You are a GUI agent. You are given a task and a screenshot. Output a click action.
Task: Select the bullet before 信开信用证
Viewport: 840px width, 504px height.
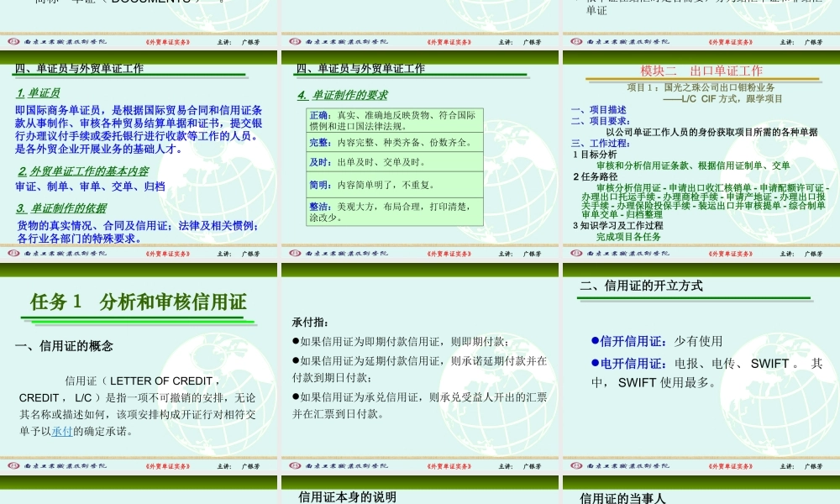point(593,342)
